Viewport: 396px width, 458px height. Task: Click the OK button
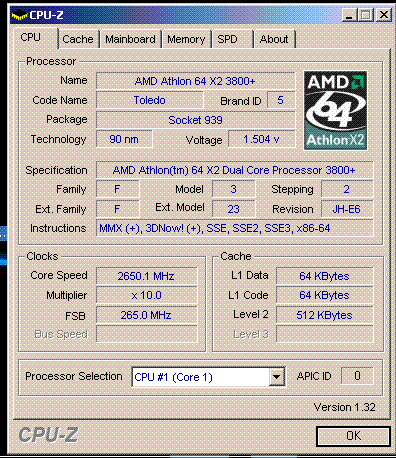353,436
